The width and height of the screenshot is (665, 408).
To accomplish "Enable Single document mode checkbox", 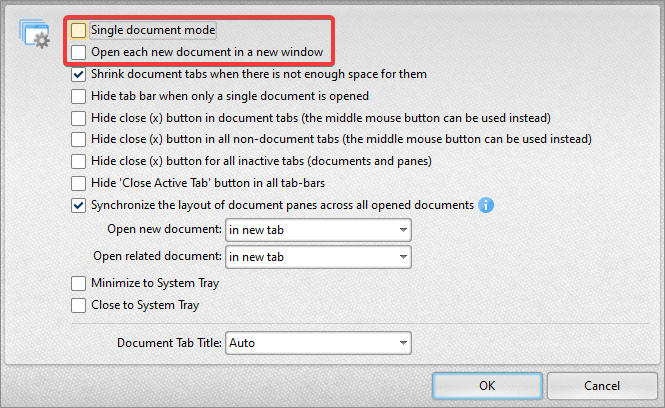I will pos(78,30).
